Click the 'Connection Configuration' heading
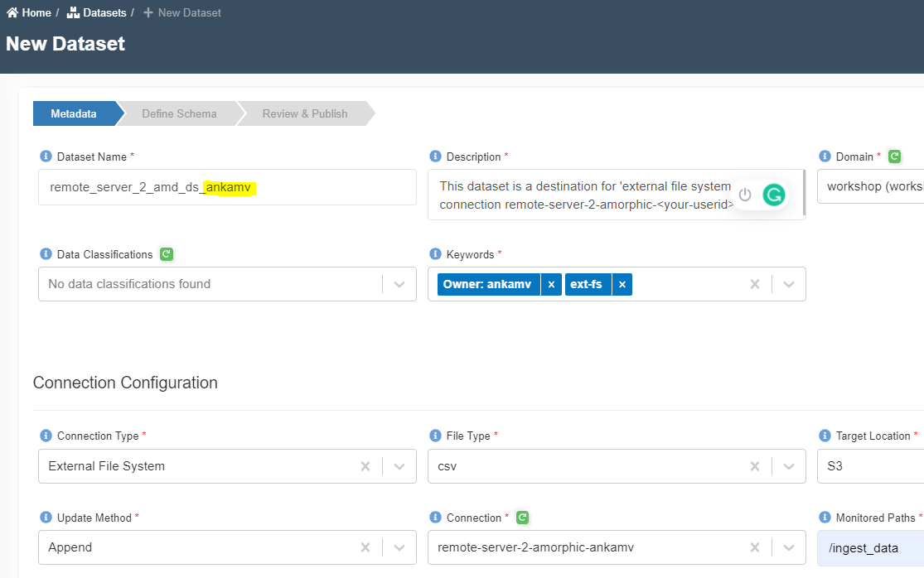The width and height of the screenshot is (924, 578). tap(125, 383)
